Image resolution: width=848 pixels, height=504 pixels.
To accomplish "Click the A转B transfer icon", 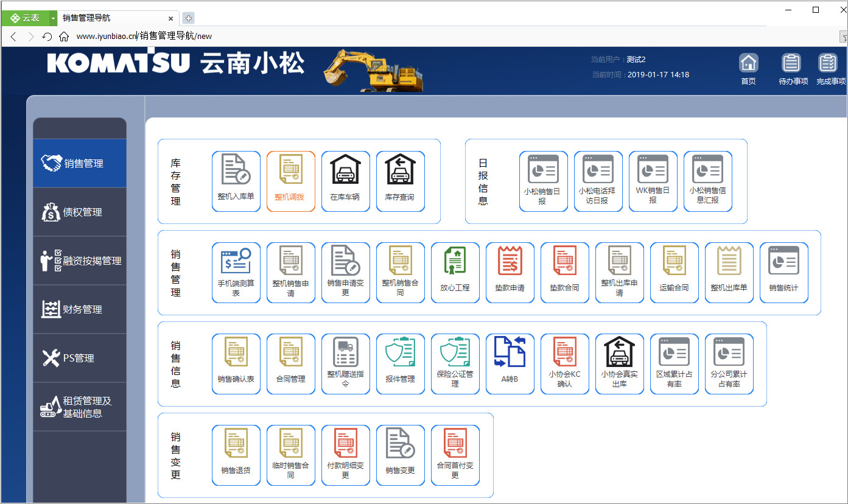I will pyautogui.click(x=510, y=364).
